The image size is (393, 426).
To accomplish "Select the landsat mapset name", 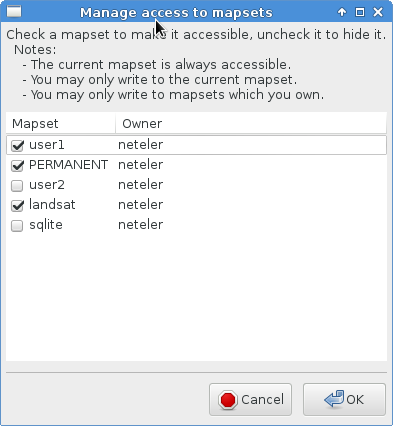I will point(52,205).
